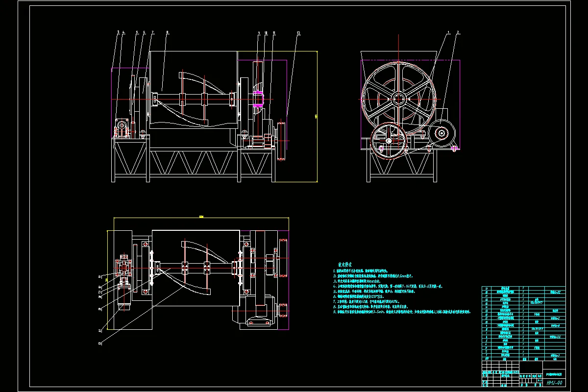This screenshot has width=588, height=392.
Task: Select the small lower spoked pulley hub
Action: 389,141
